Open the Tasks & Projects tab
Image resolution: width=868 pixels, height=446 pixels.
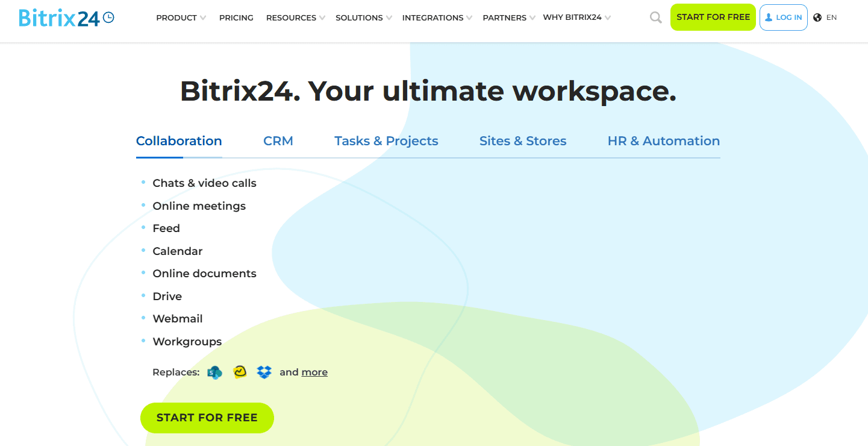pos(386,141)
